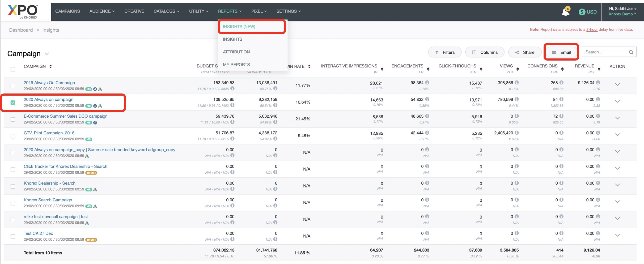The height and width of the screenshot is (264, 644).
Task: Click sort arrows on Conversions column
Action: pyautogui.click(x=562, y=69)
